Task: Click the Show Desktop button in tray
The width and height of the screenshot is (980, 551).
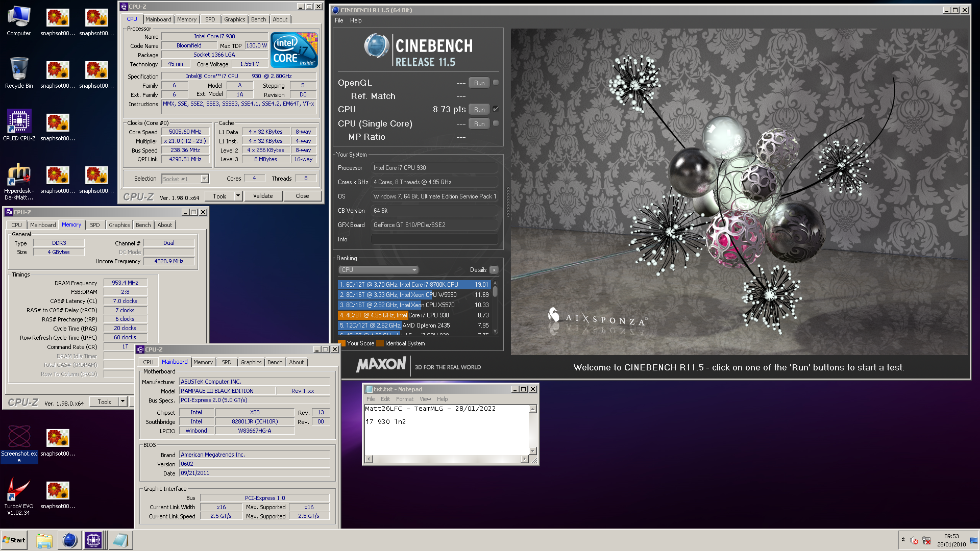Action: point(974,540)
